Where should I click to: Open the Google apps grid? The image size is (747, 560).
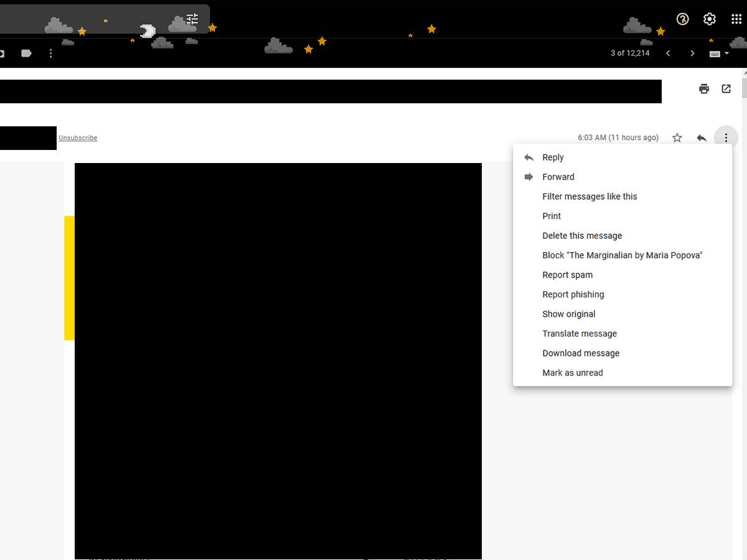(736, 19)
